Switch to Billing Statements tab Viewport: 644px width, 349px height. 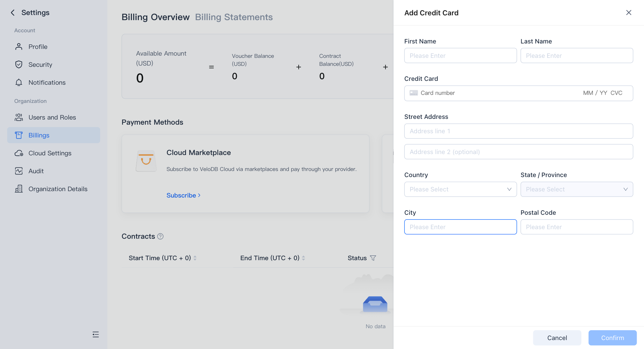[x=234, y=17]
